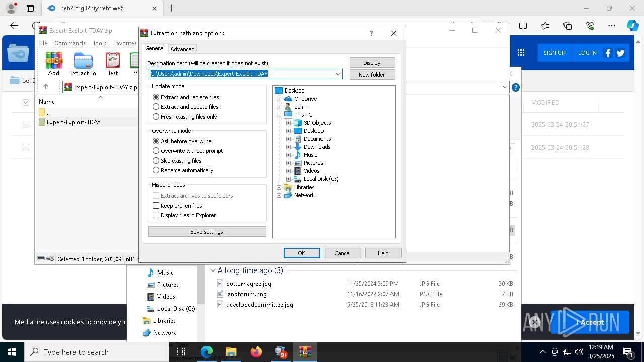Open WinRAR from the taskbar
The width and height of the screenshot is (644, 362).
click(x=305, y=352)
